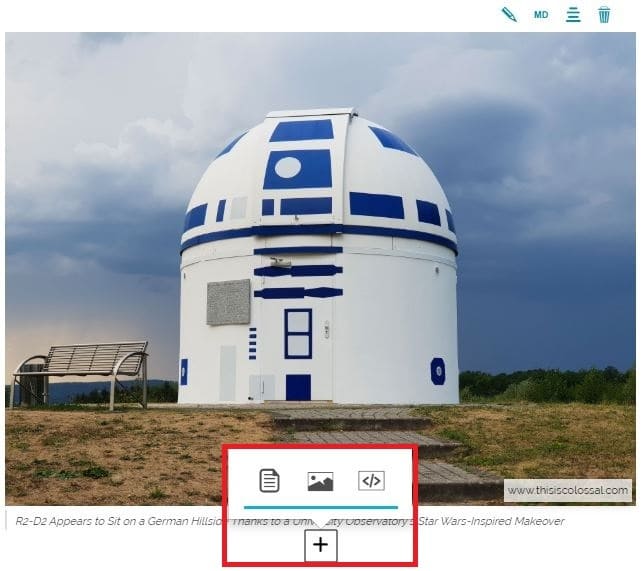Click the white circle on the dome's blue panel

point(287,168)
